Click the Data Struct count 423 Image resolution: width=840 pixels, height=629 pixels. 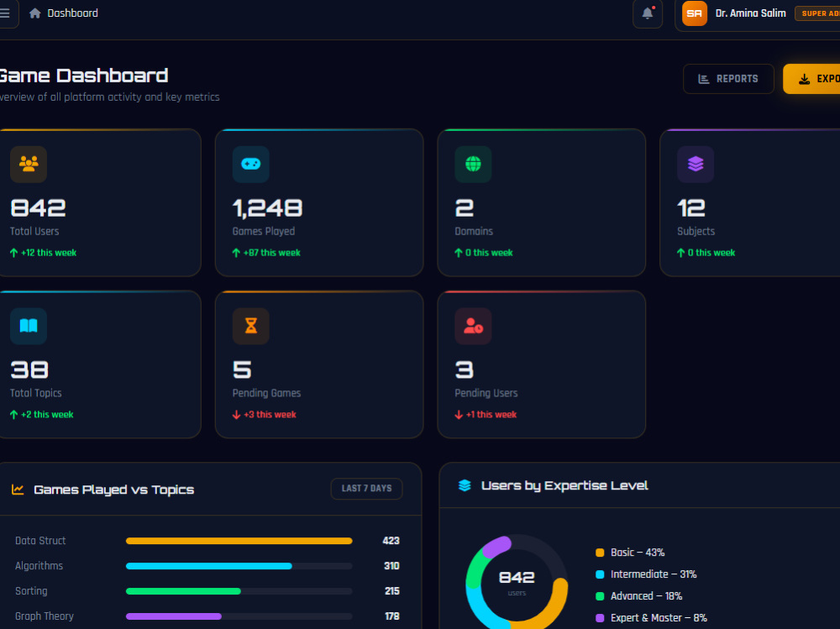coord(391,541)
